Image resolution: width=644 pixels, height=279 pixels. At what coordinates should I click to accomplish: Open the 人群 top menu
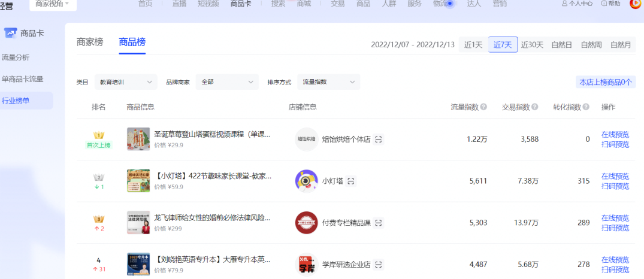click(389, 4)
